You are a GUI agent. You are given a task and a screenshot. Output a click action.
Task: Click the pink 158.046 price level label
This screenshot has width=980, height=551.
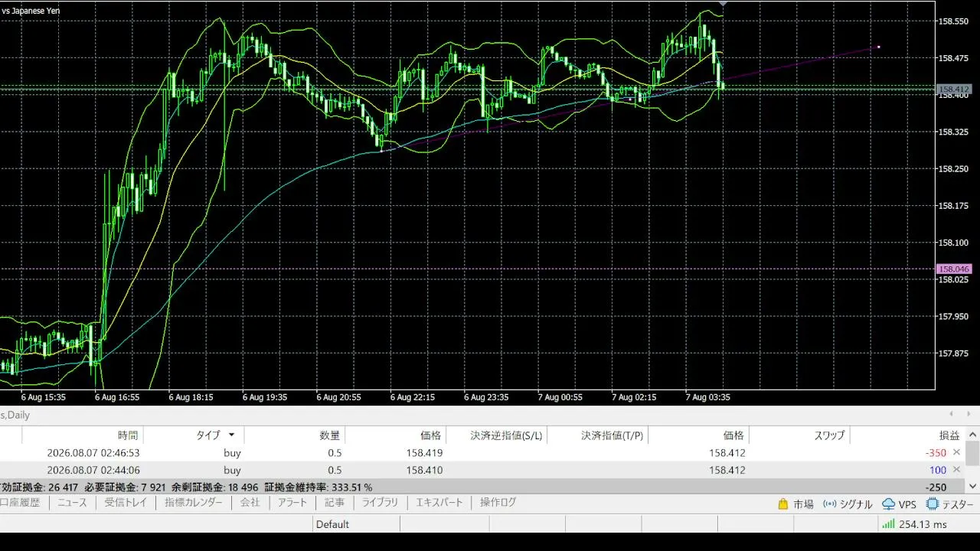click(955, 269)
